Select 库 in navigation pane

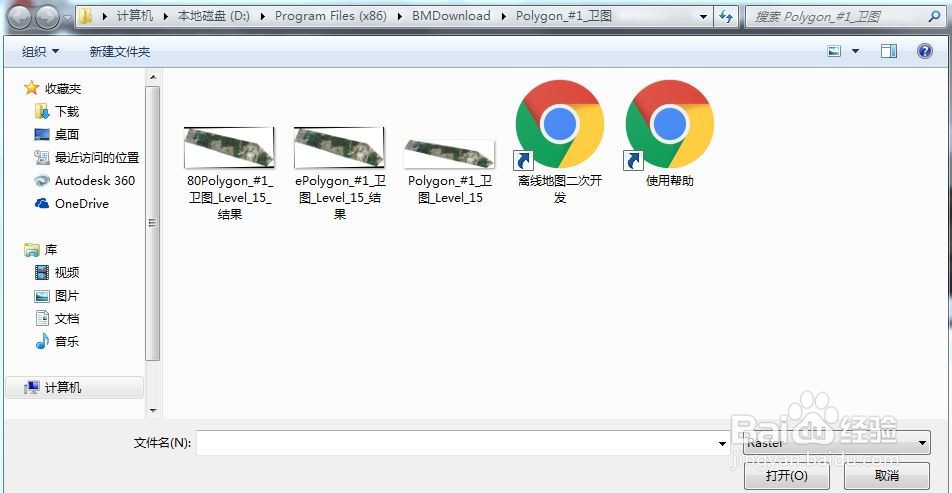[50, 250]
